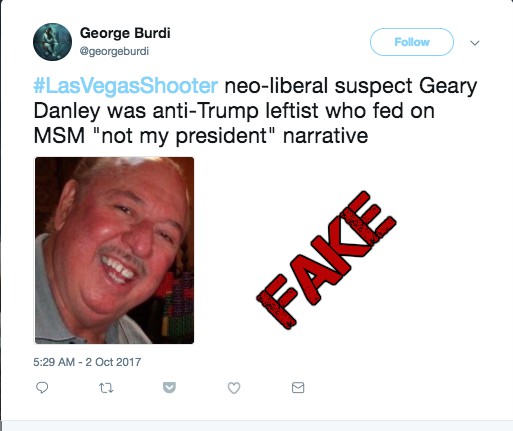
Task: Visit the @georgeburdi handle link
Action: click(114, 51)
